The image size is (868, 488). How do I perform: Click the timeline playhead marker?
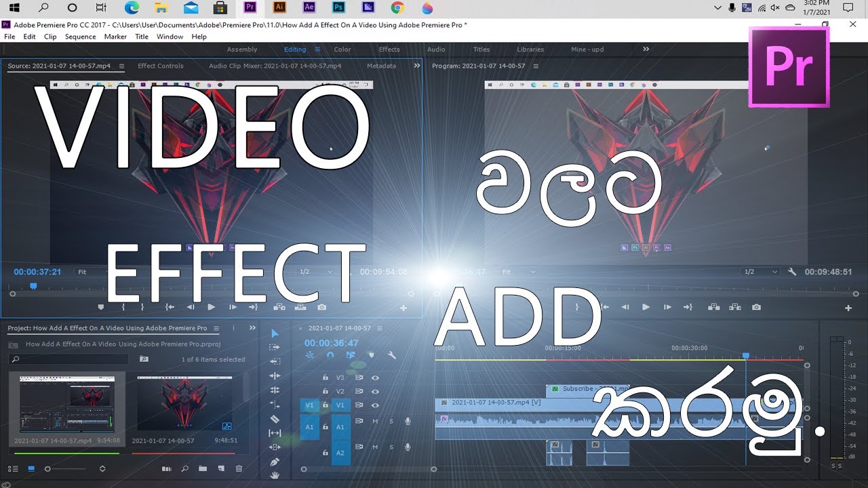click(746, 355)
